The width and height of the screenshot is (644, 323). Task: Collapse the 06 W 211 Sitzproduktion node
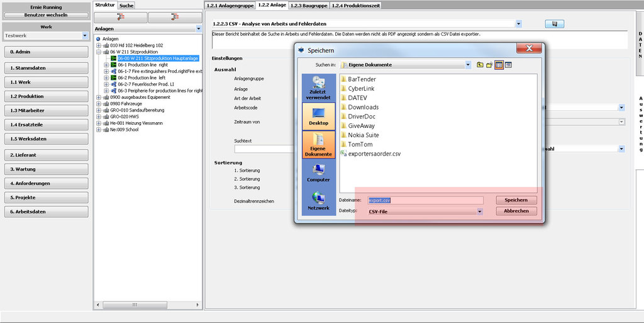[98, 52]
